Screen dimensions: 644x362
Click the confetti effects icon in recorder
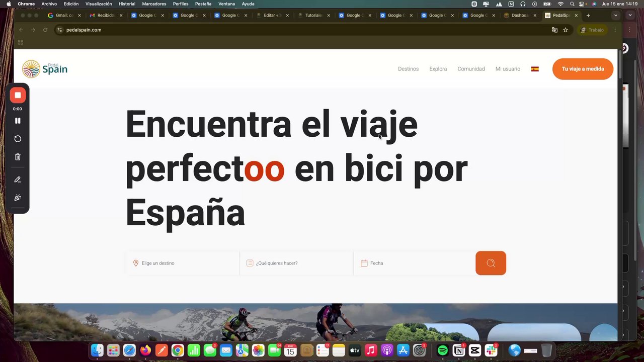(18, 198)
